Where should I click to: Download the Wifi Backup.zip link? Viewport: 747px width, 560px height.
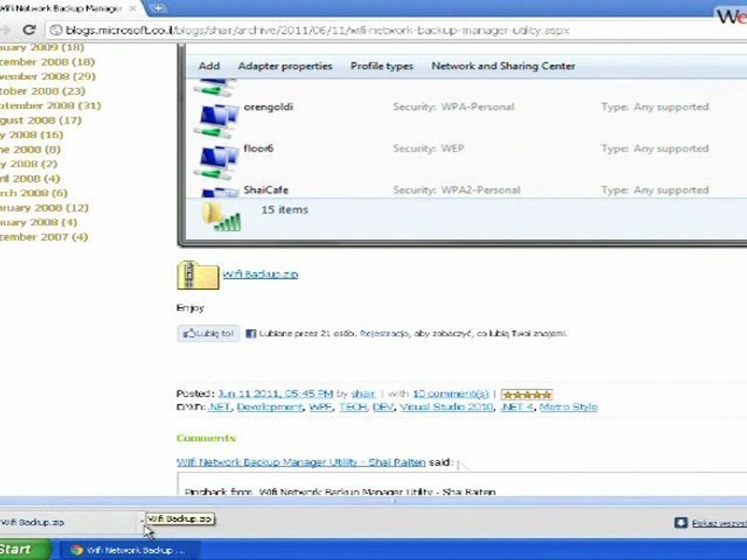coord(260,275)
